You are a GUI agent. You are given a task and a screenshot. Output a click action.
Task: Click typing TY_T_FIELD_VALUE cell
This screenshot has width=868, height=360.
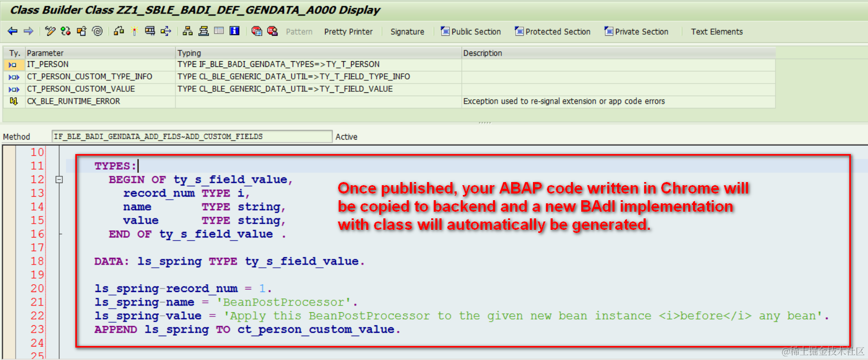click(x=318, y=89)
